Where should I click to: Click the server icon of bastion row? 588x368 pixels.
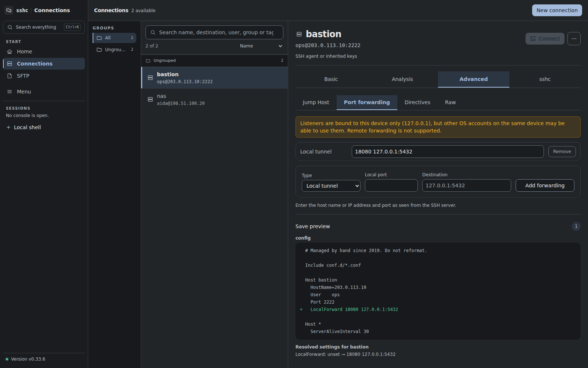pos(150,78)
